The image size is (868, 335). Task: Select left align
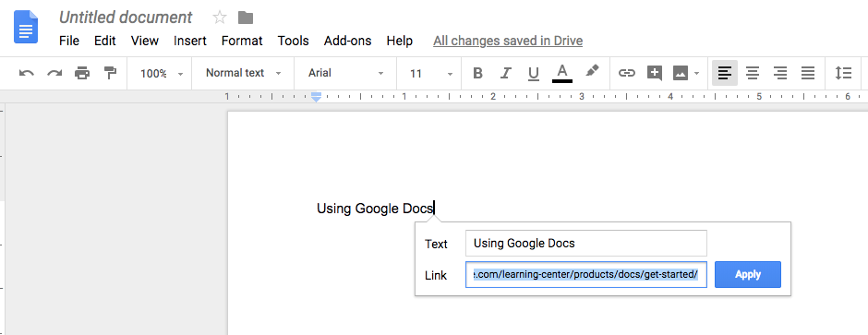[725, 73]
